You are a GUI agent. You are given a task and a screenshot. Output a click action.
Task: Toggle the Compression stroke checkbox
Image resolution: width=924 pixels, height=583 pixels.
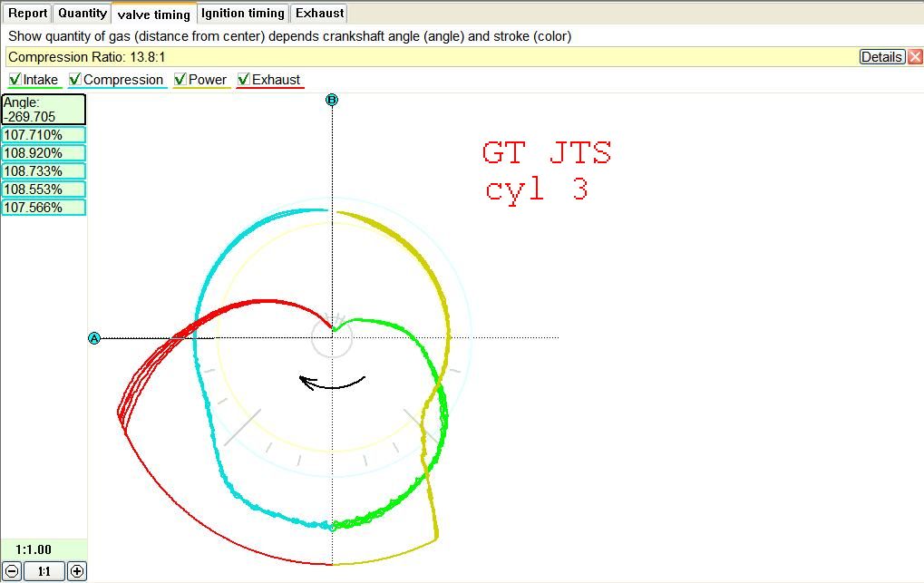click(x=75, y=79)
